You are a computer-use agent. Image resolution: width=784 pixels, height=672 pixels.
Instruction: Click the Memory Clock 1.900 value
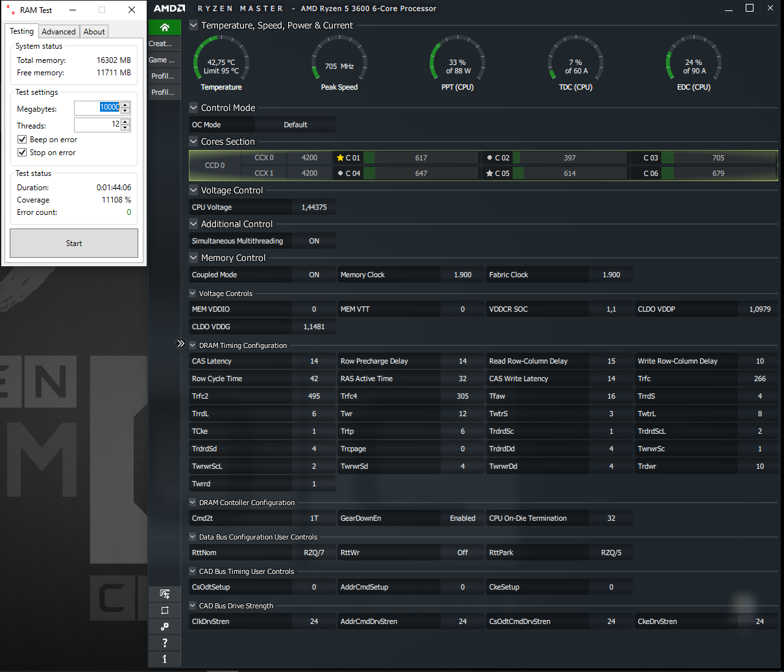463,275
